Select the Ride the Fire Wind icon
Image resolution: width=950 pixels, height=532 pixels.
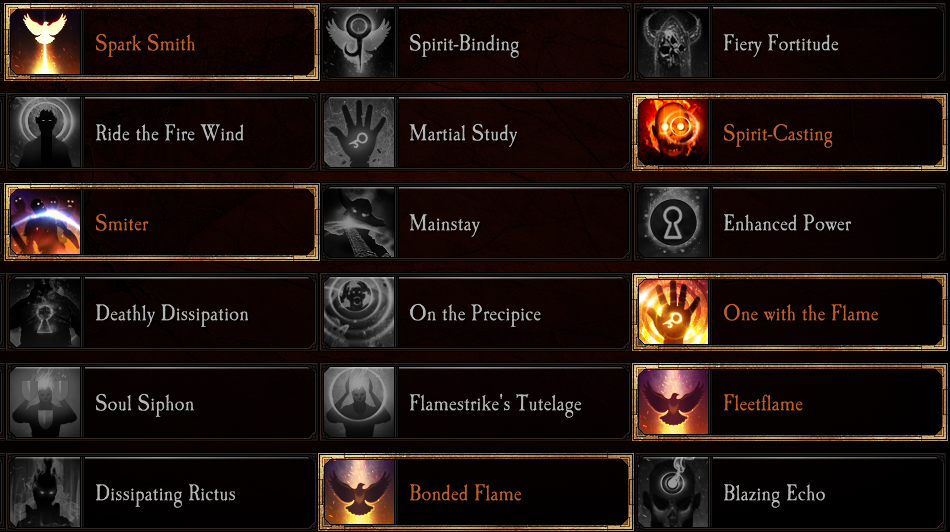[x=44, y=133]
